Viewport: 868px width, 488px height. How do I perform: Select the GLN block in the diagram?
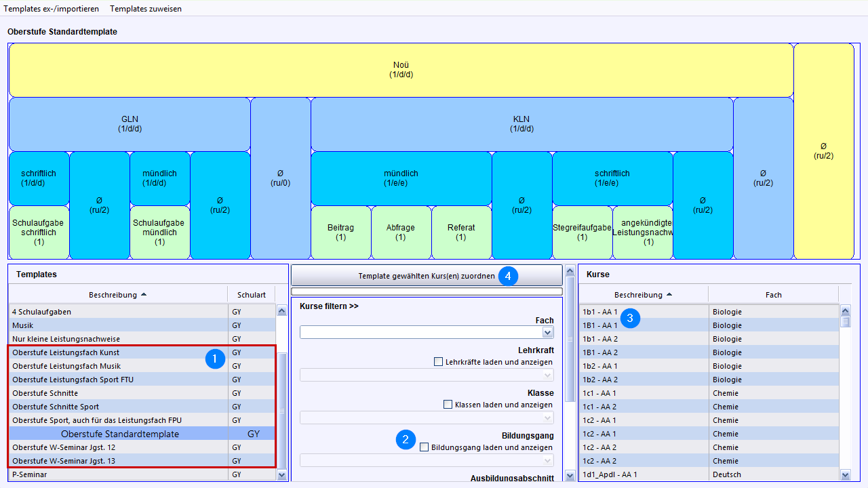tap(129, 124)
